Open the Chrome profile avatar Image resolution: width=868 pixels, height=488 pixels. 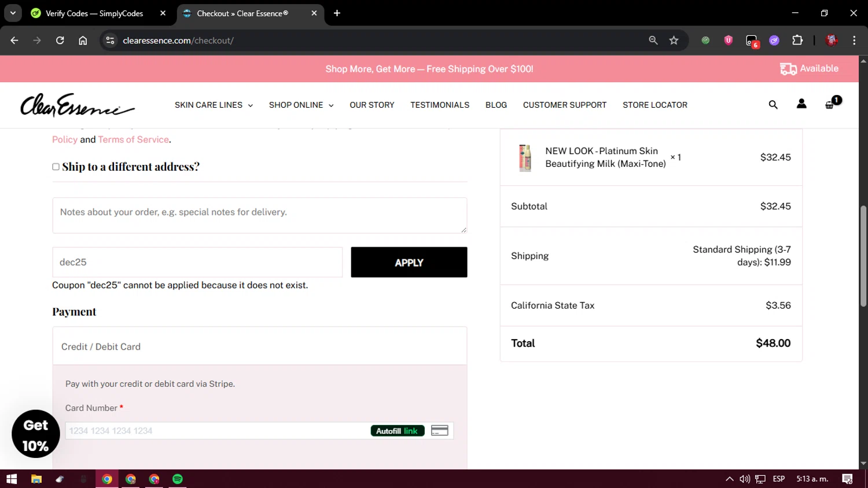click(x=832, y=41)
